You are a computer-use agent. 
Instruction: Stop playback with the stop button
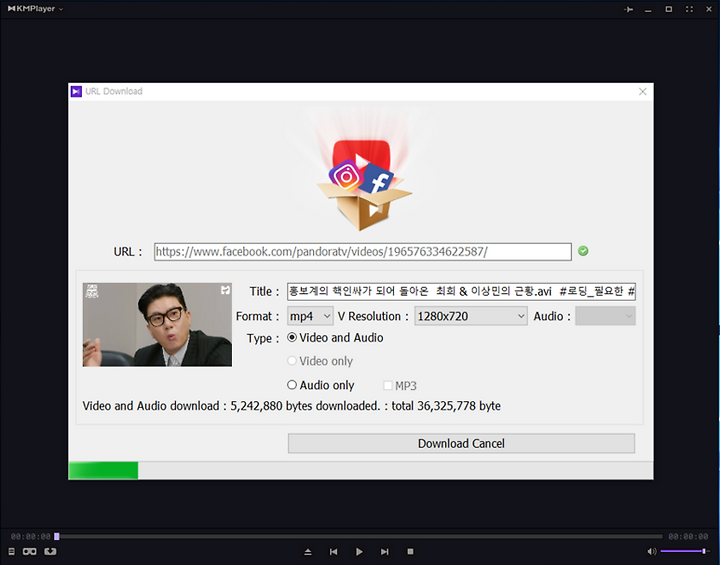point(411,552)
